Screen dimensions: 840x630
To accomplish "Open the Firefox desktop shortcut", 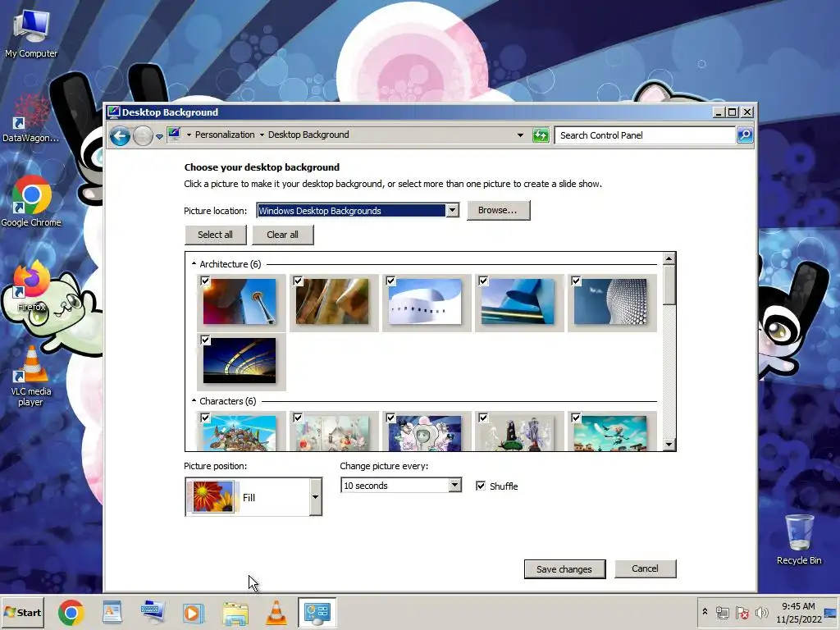I will pos(30,286).
